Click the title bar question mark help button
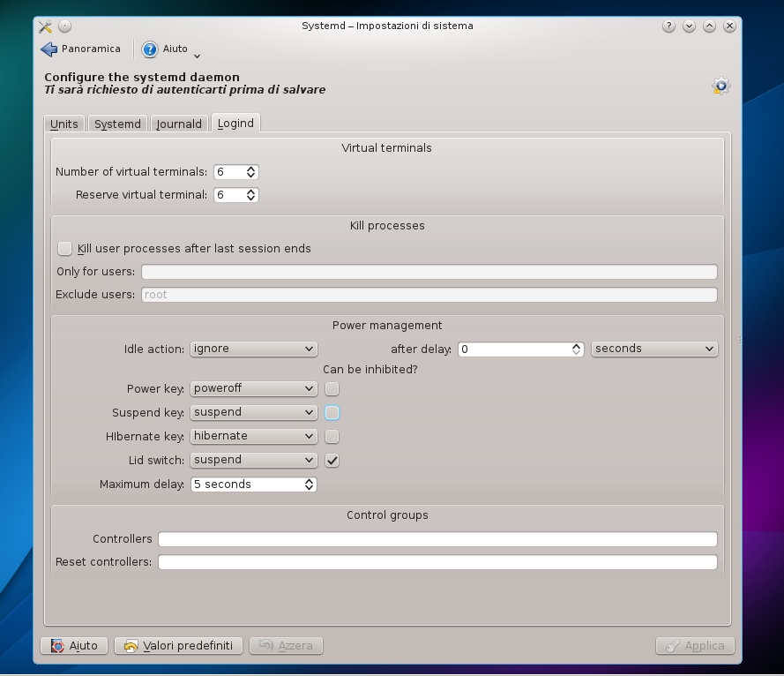The width and height of the screenshot is (784, 676). coord(668,26)
